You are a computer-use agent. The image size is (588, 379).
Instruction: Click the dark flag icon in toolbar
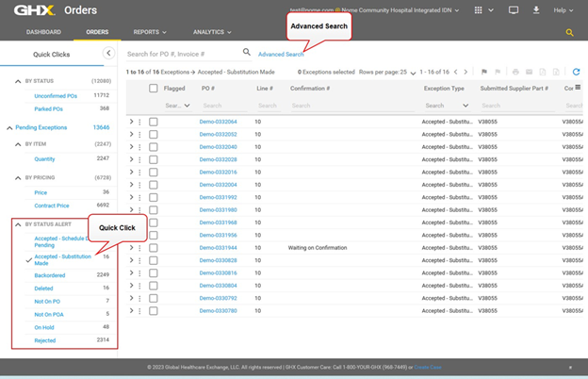tap(484, 72)
